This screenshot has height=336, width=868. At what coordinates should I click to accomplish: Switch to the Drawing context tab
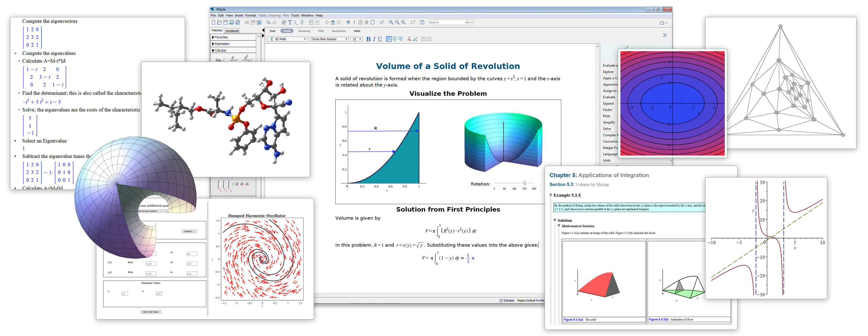pyautogui.click(x=304, y=31)
